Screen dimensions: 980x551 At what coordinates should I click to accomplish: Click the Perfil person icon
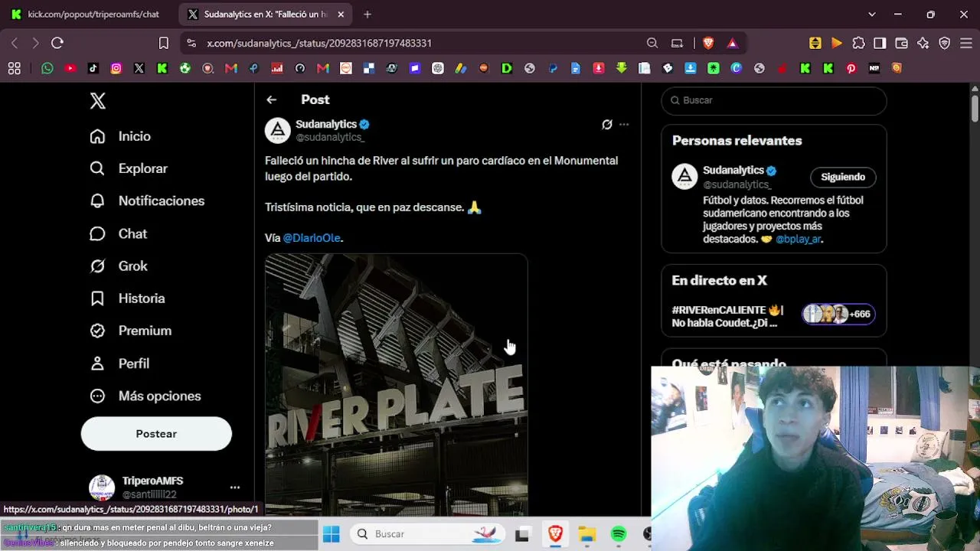coord(97,364)
